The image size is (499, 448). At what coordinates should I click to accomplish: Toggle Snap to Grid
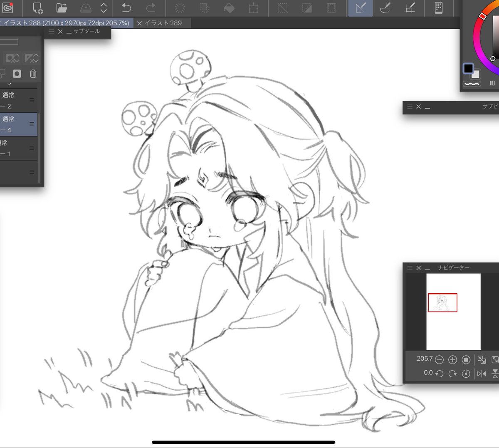(410, 8)
